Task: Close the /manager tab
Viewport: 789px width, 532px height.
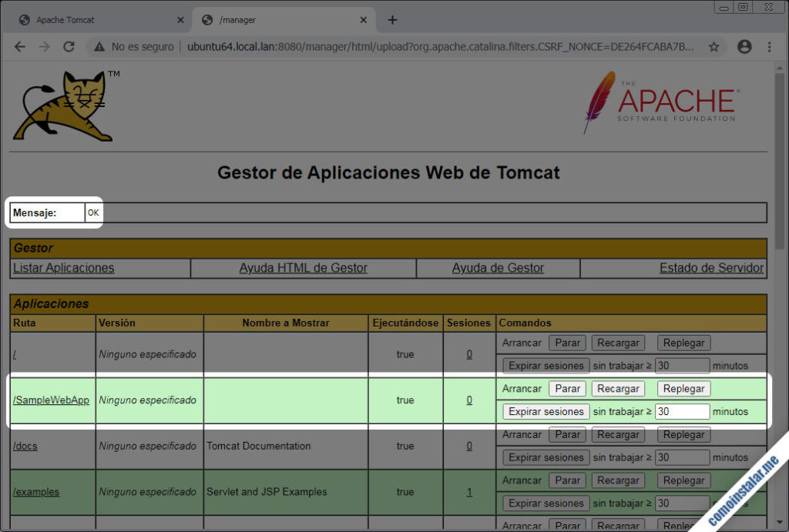Action: [x=364, y=20]
